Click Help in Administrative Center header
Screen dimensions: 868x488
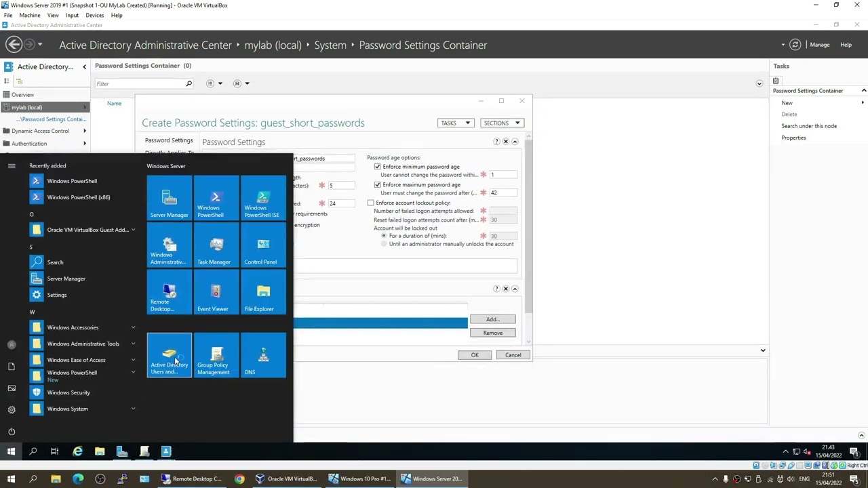pyautogui.click(x=846, y=45)
